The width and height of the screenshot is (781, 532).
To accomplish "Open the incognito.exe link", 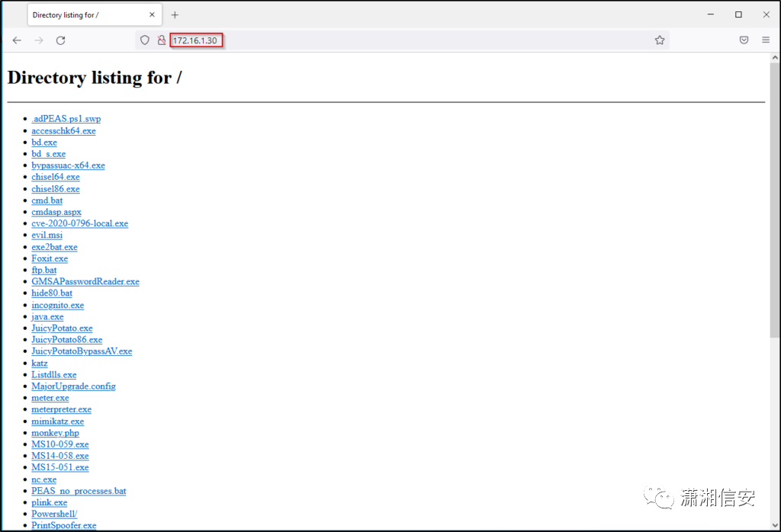I will coord(57,305).
